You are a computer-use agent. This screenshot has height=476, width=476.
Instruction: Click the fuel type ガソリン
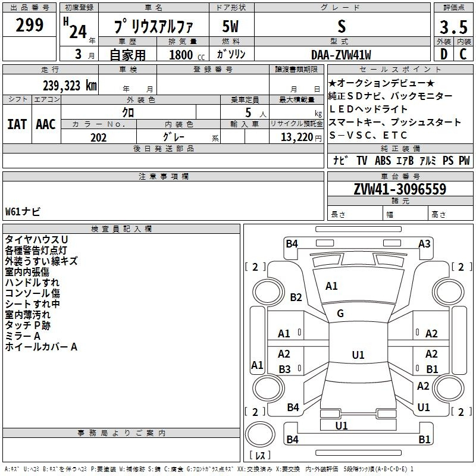pos(231,54)
